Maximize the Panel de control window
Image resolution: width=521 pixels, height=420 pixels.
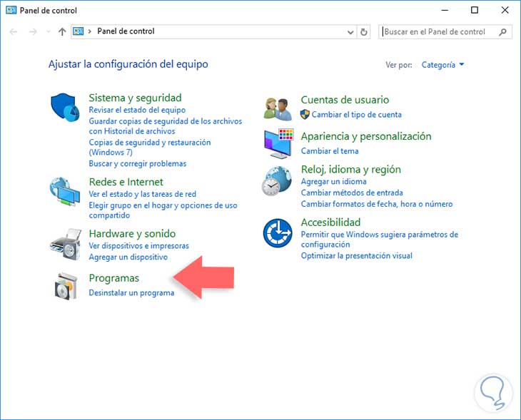coord(475,10)
